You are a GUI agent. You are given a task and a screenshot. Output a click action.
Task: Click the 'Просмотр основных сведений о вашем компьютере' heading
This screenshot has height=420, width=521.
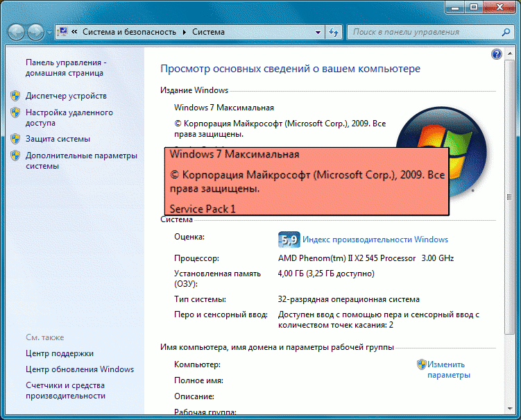pyautogui.click(x=290, y=69)
